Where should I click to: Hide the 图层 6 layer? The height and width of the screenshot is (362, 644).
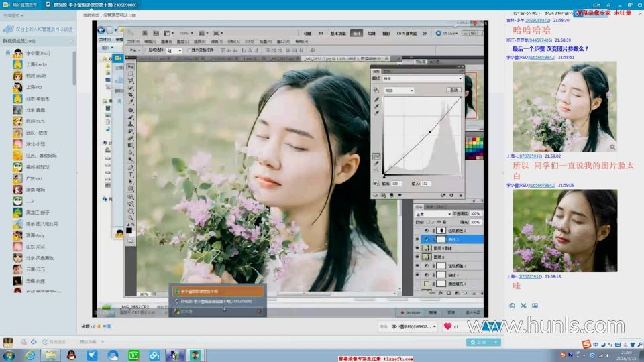point(417,257)
